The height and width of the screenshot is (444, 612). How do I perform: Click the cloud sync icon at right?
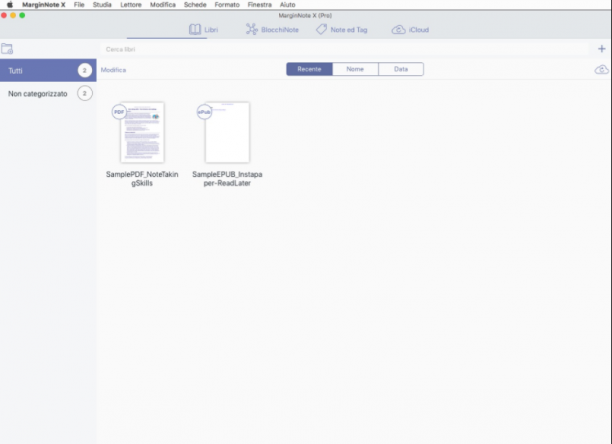[601, 69]
